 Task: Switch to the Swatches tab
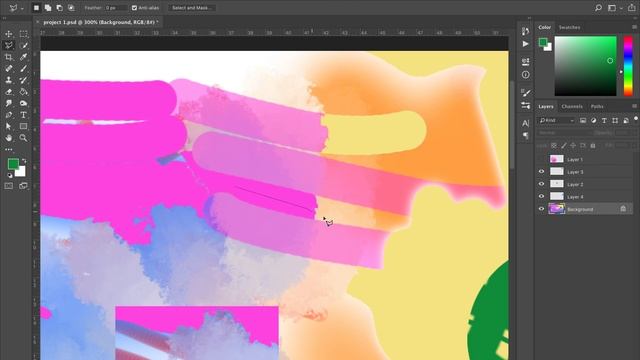click(x=569, y=27)
